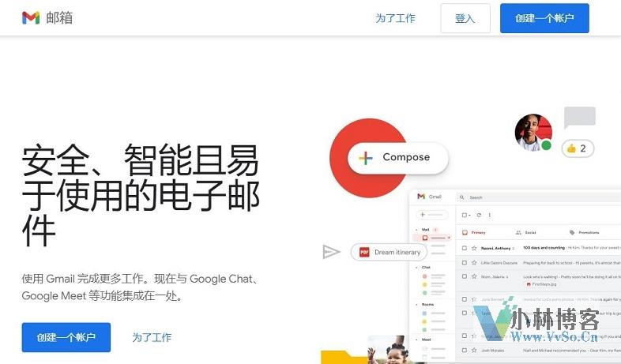
Task: Star the Mom, Valerie email
Action: click(x=474, y=276)
